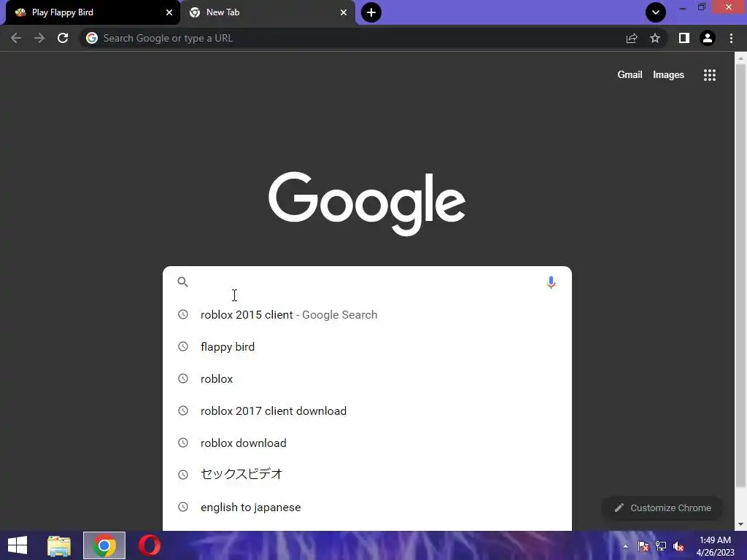Select suggestion 'roblox 2015 client'
747x560 pixels.
(x=367, y=315)
